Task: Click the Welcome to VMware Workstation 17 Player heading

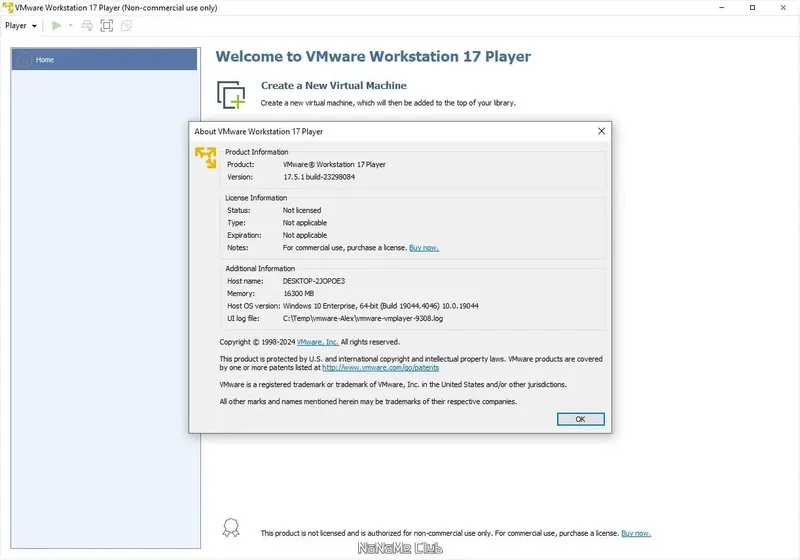Action: 373,56
